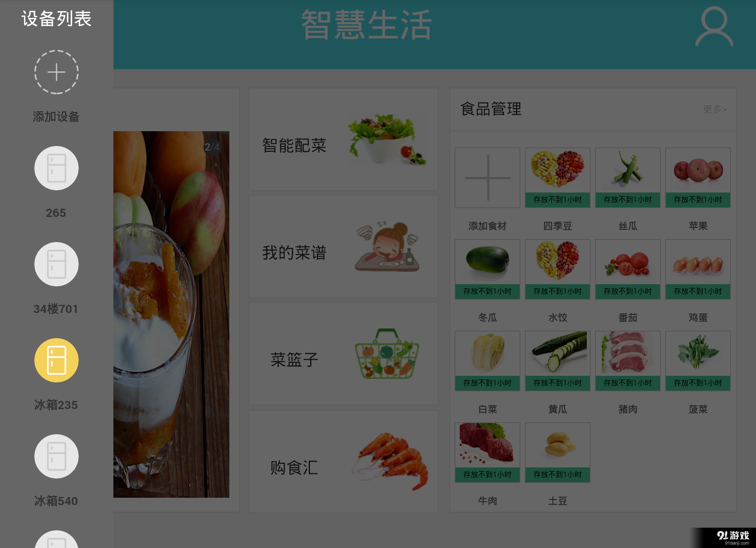Viewport: 756px width, 548px height.
Task: Open the user profile icon
Action: (714, 27)
